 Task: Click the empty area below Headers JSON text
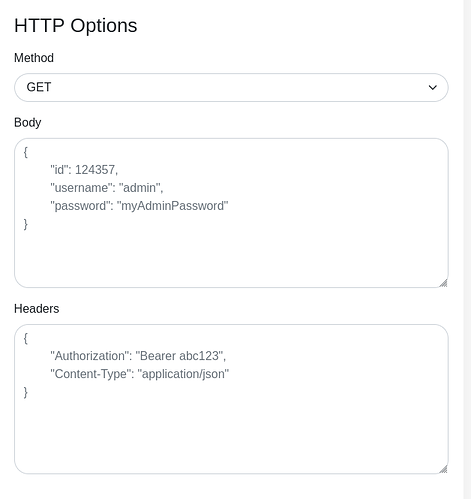pyautogui.click(x=231, y=435)
